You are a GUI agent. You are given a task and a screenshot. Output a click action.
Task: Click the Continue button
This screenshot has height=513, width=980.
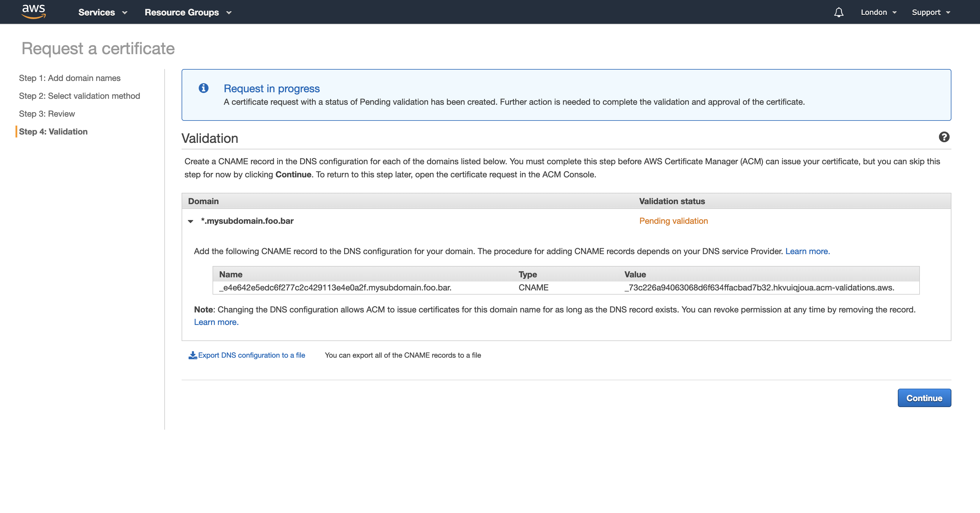click(924, 398)
